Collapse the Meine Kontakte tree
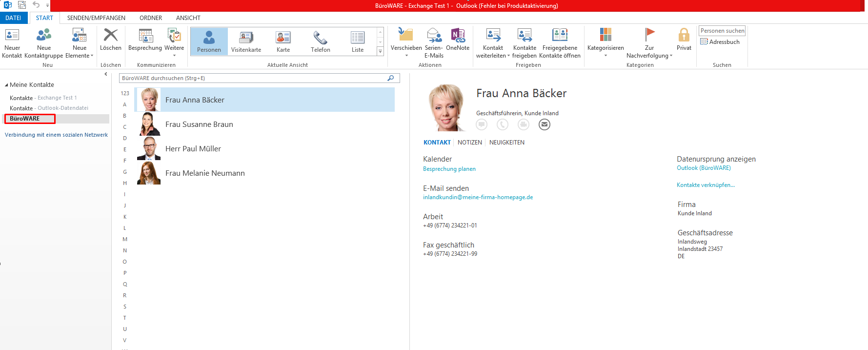The image size is (868, 350). click(6, 85)
